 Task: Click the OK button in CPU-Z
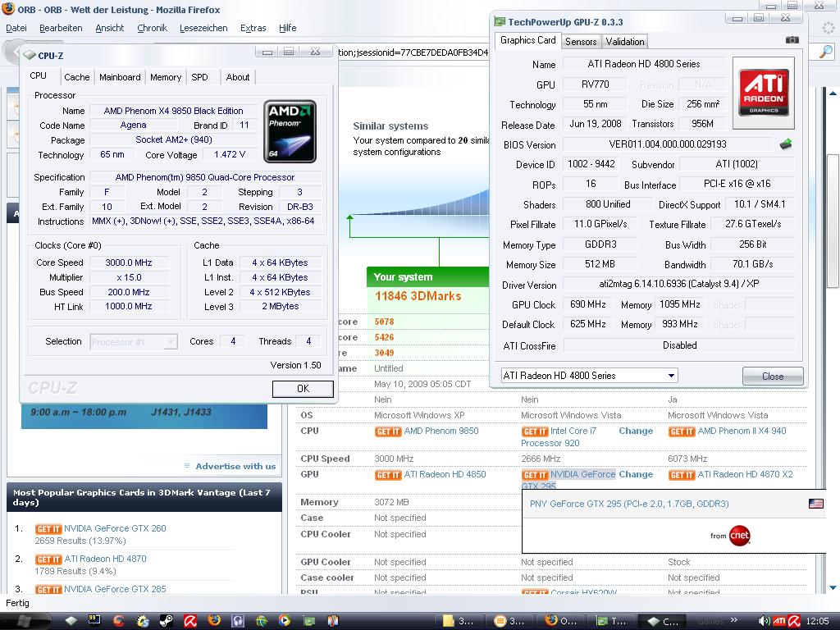[x=303, y=389]
